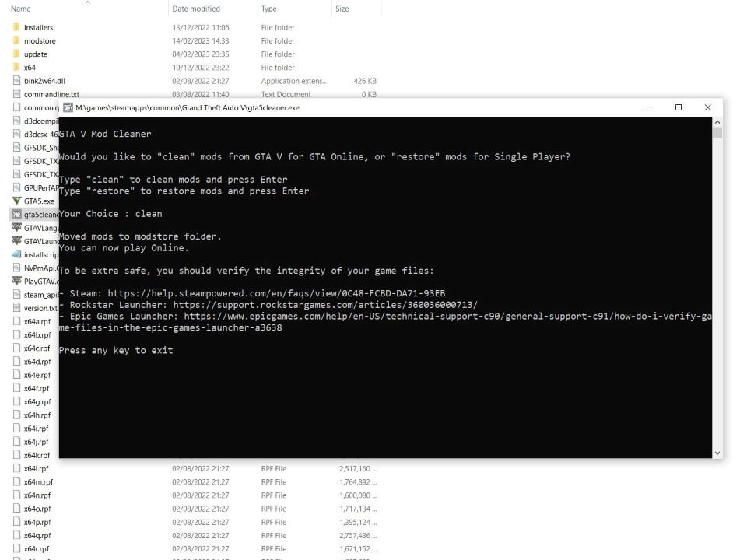The height and width of the screenshot is (560, 747).
Task: Click the GTAVLauncher application icon
Action: [x=16, y=241]
